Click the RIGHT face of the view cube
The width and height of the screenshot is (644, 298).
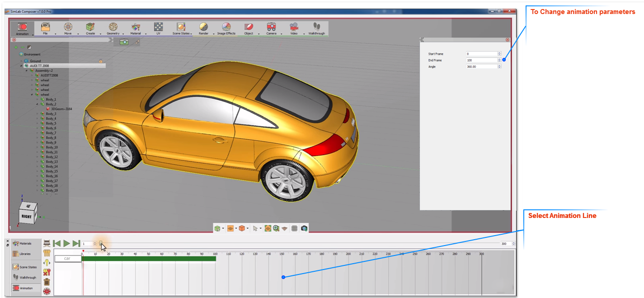click(x=27, y=217)
